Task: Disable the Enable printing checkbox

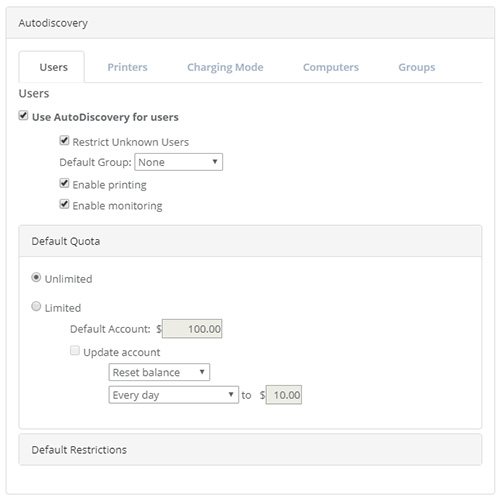Action: tap(64, 183)
